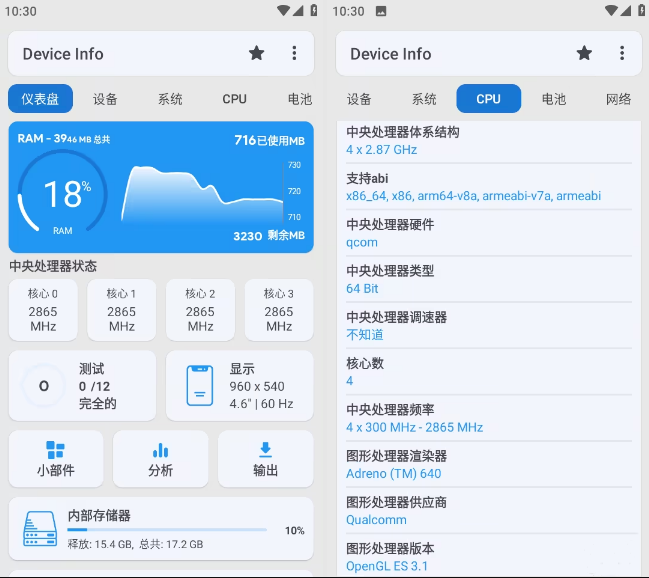649x578 pixels.
Task: Tap the 64 Bit processor type value
Action: pyautogui.click(x=362, y=288)
